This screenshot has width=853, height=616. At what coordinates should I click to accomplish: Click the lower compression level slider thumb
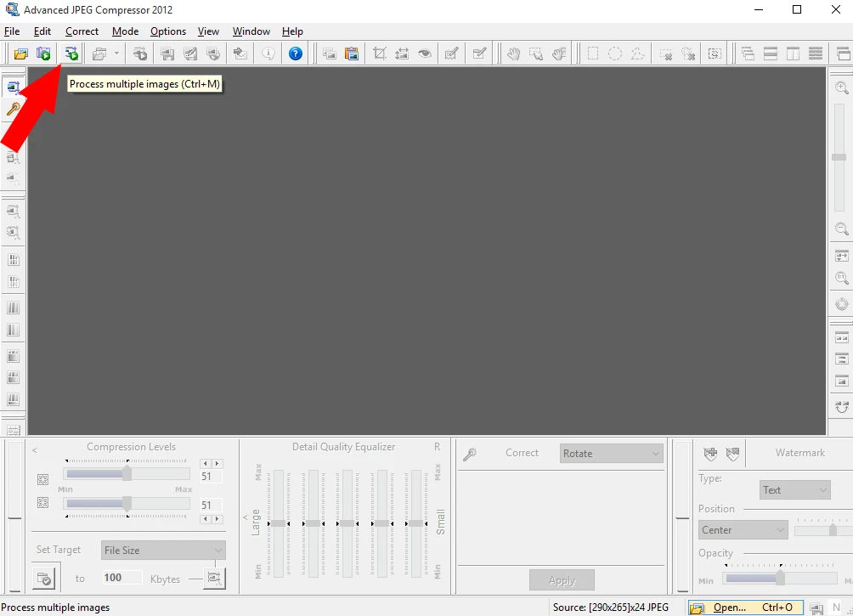pos(127,504)
